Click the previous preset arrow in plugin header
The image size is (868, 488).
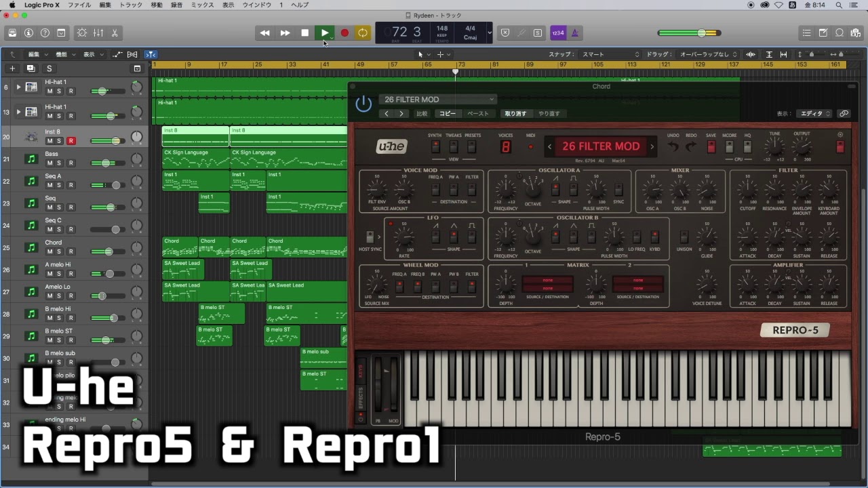point(387,114)
